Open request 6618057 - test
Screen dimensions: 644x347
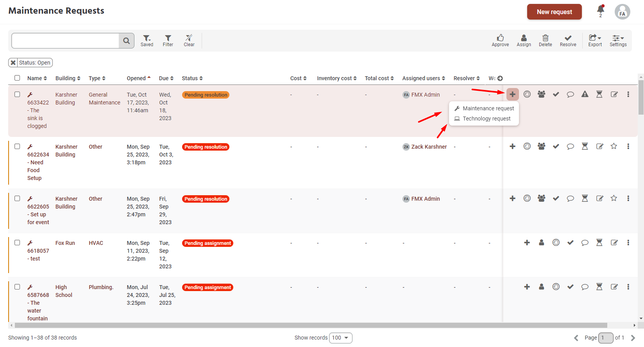(38, 251)
